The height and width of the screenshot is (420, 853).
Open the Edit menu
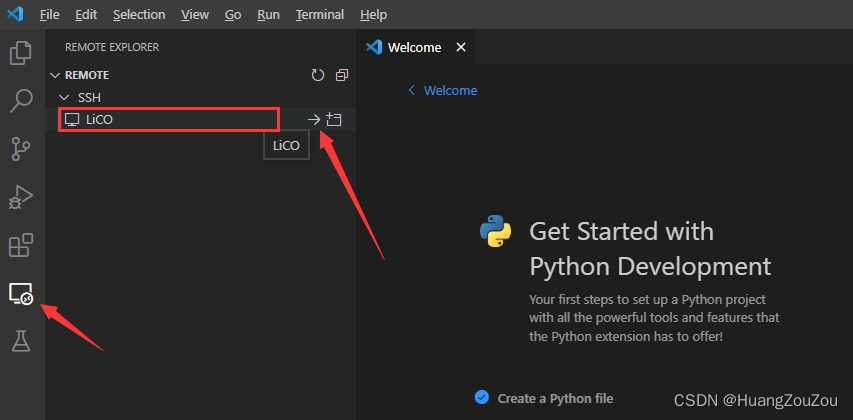(x=86, y=15)
